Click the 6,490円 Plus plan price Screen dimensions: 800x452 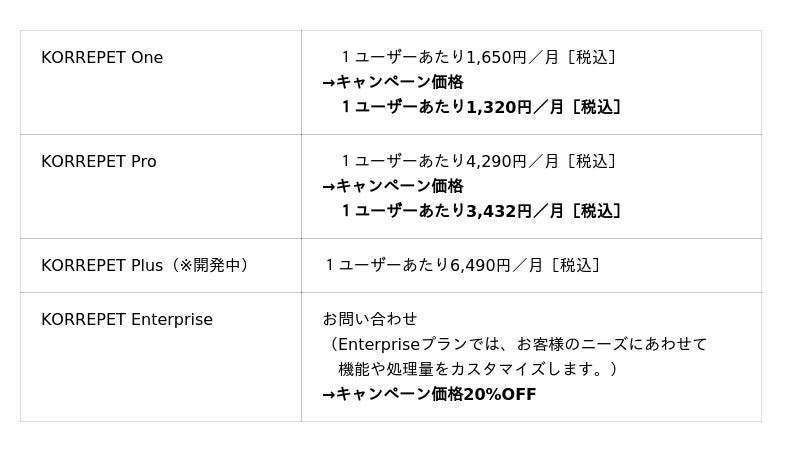tap(480, 266)
